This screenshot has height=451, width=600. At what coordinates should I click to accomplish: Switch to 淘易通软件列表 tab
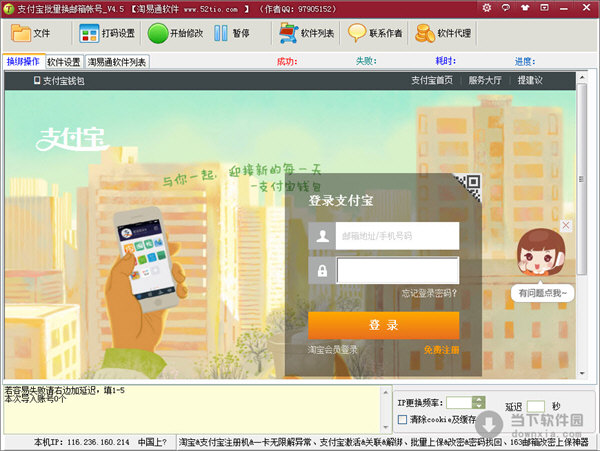coord(117,62)
